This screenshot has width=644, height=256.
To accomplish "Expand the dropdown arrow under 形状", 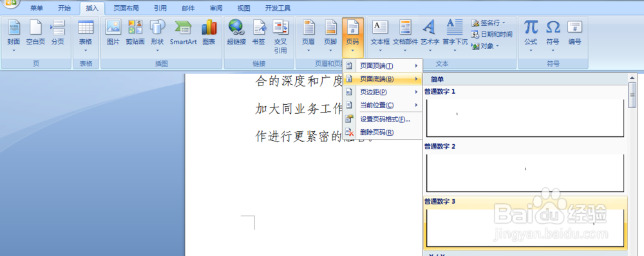I will (x=157, y=51).
